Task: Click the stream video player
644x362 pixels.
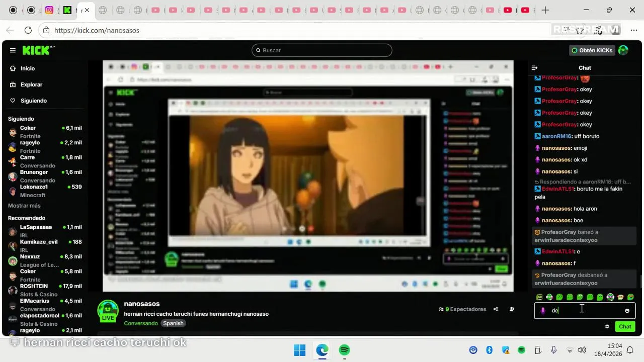Action: (x=308, y=176)
